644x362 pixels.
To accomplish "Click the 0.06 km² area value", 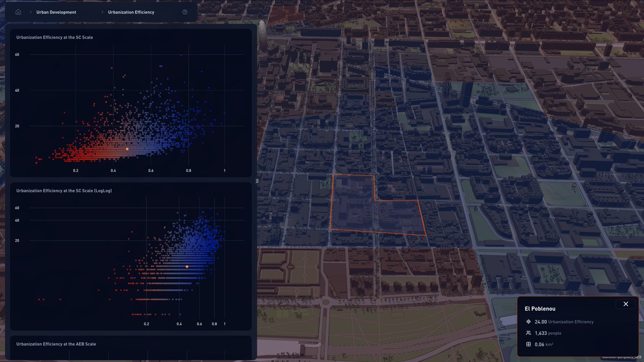I will tap(544, 344).
